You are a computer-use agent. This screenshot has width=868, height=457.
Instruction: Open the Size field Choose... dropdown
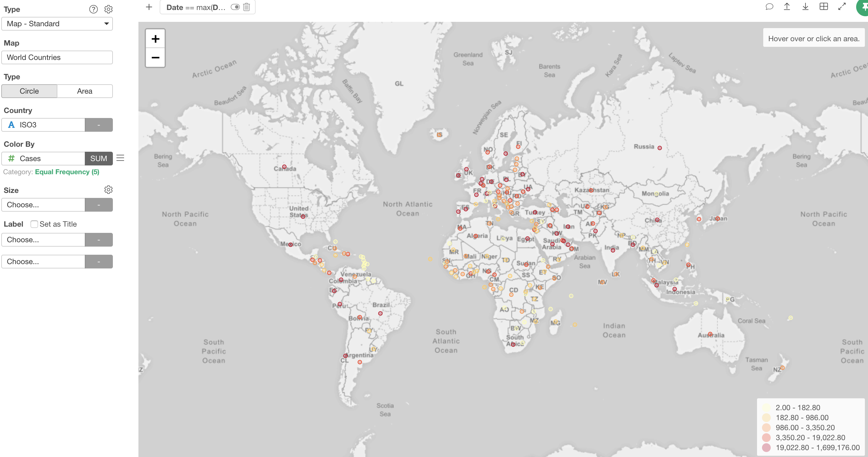[43, 204]
